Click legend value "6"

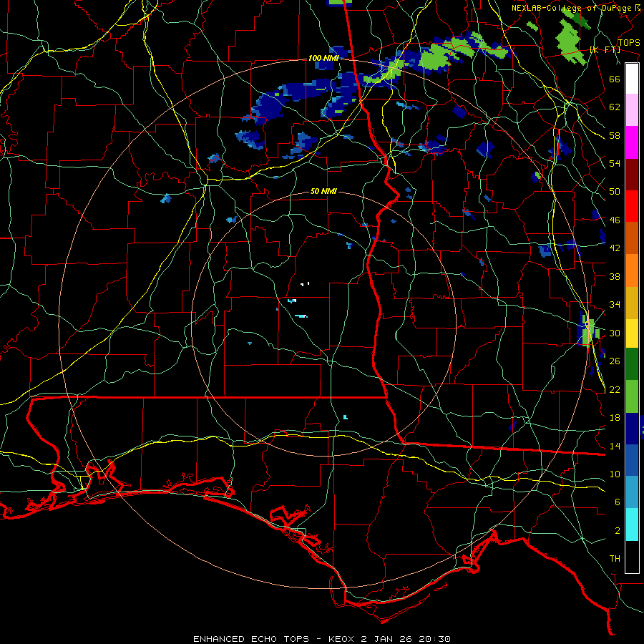point(618,502)
